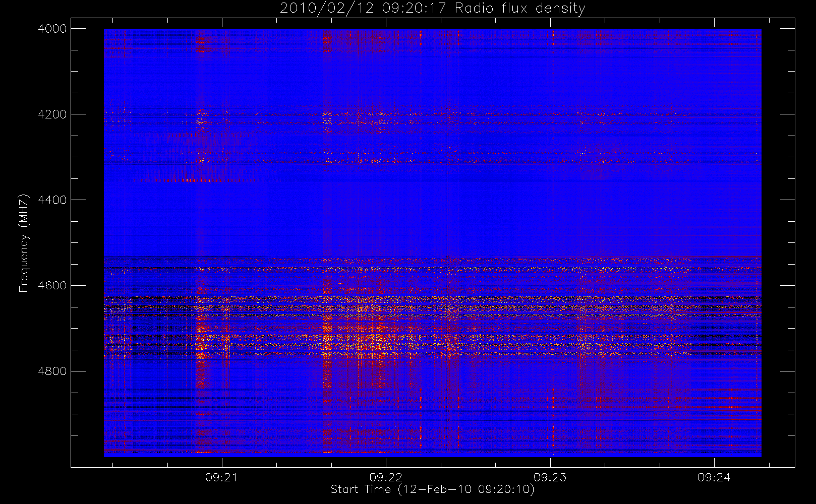Viewport: 816px width, 504px height.
Task: Click the 'Start Time (12-Feb-10 09:20:10)' label
Action: [433, 489]
